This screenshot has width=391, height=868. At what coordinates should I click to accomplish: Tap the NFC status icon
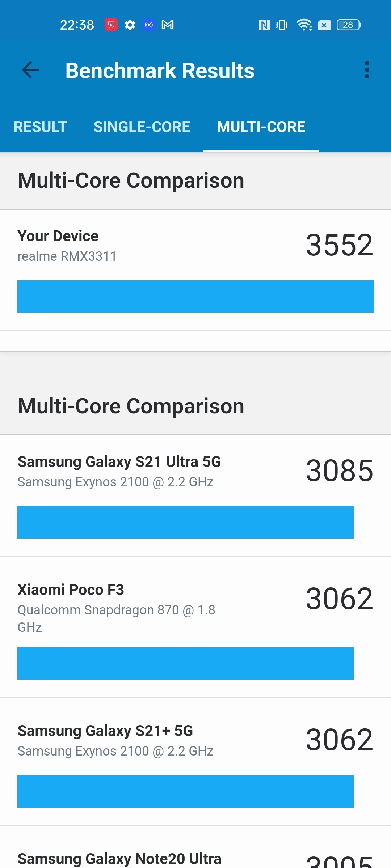264,25
